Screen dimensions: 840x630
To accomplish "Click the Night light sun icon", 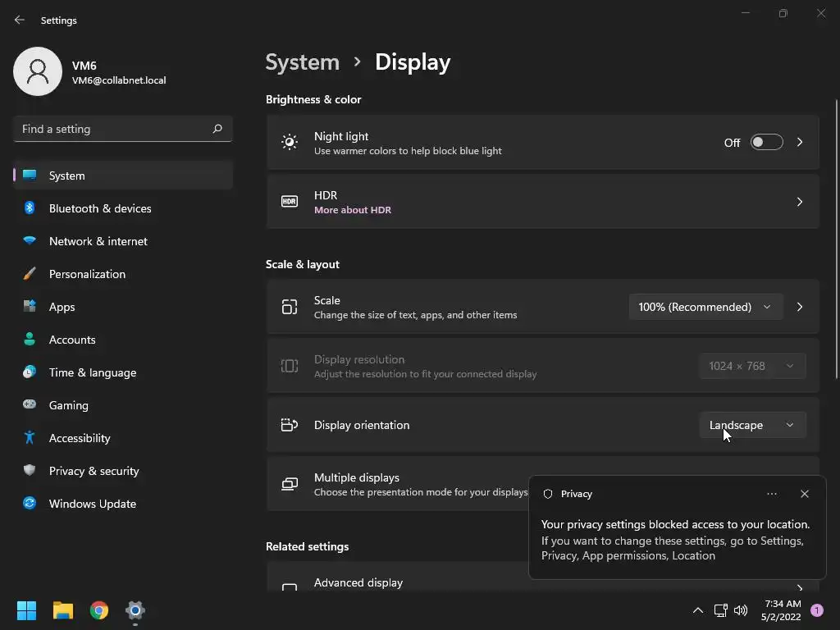I will pos(290,143).
